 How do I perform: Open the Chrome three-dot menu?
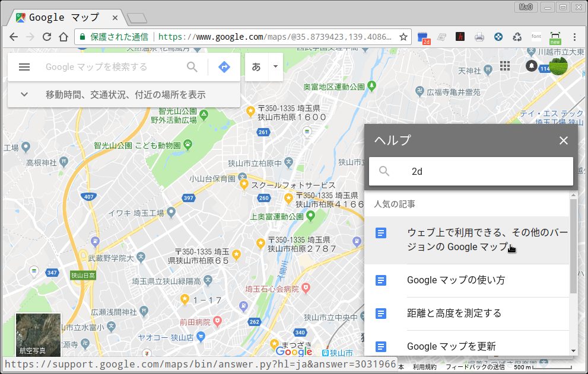pyautogui.click(x=574, y=37)
